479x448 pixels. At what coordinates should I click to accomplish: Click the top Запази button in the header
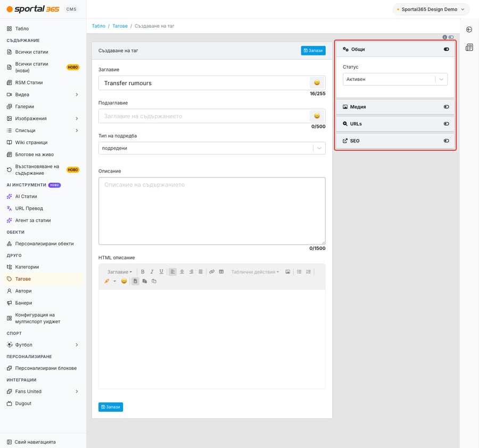313,51
